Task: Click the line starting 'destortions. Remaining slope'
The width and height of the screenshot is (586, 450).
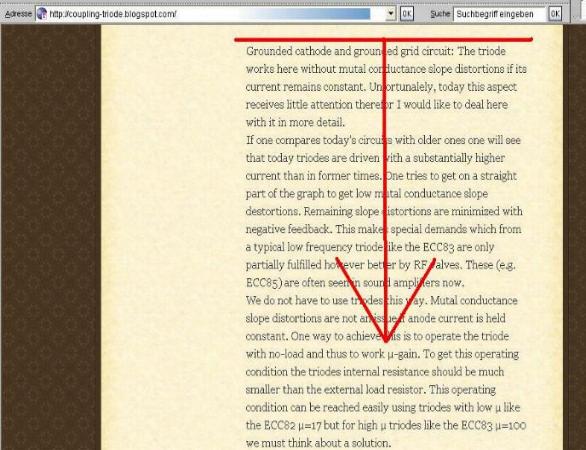Action: tap(384, 212)
